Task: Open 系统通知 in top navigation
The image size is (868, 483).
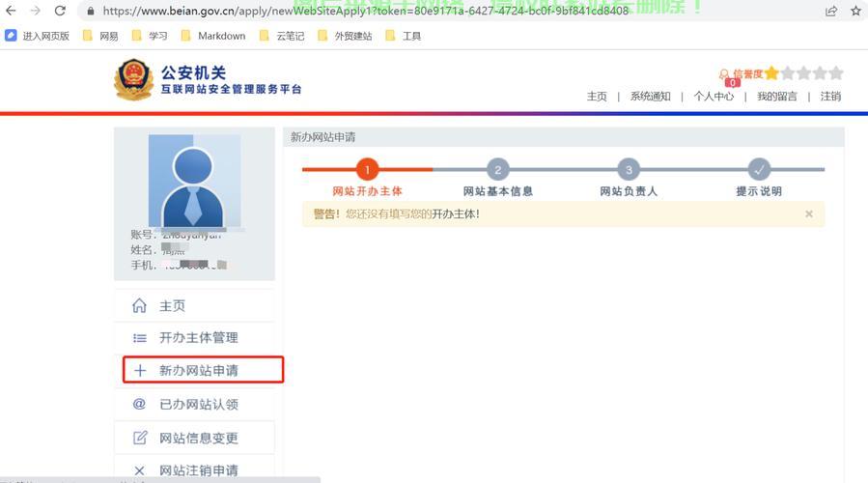Action: (x=651, y=97)
